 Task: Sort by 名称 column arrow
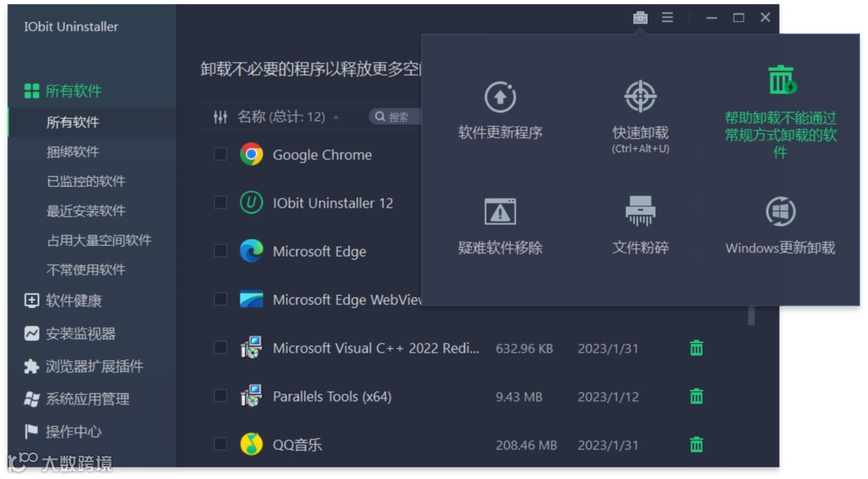pyautogui.click(x=335, y=117)
